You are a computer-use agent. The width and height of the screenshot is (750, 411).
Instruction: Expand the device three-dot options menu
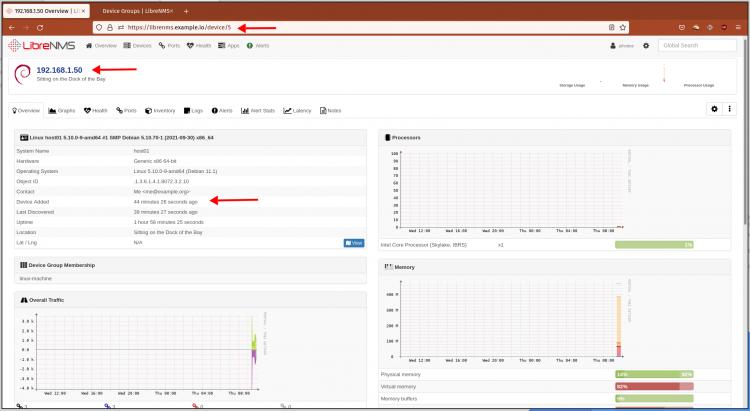coord(730,109)
